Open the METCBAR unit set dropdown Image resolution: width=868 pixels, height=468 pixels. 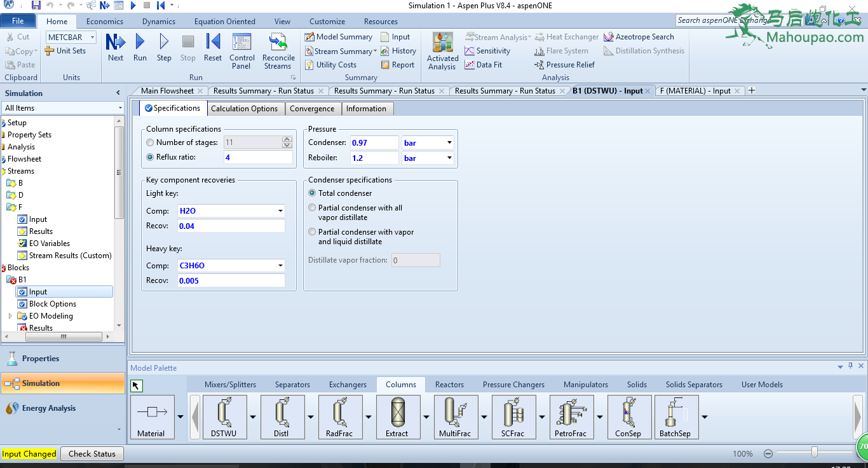click(x=93, y=38)
